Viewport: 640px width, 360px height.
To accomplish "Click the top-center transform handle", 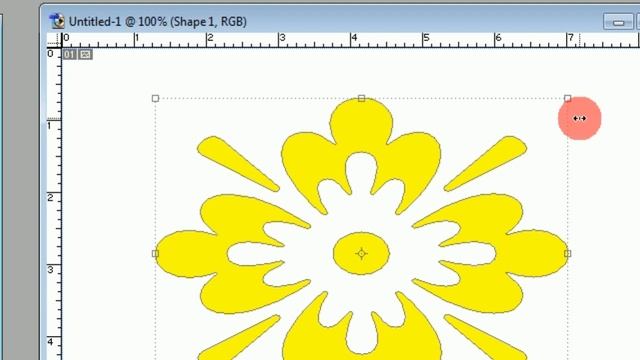I will pyautogui.click(x=361, y=98).
